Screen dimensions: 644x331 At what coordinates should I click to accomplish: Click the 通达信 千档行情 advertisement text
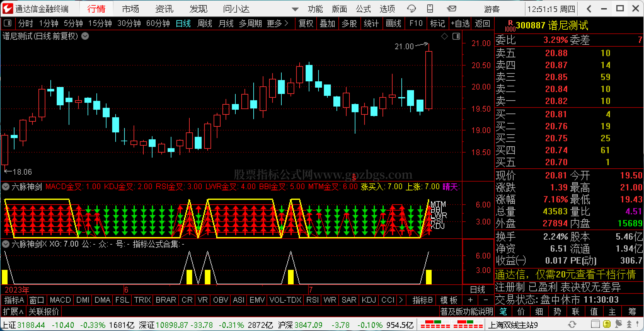tap(566, 275)
